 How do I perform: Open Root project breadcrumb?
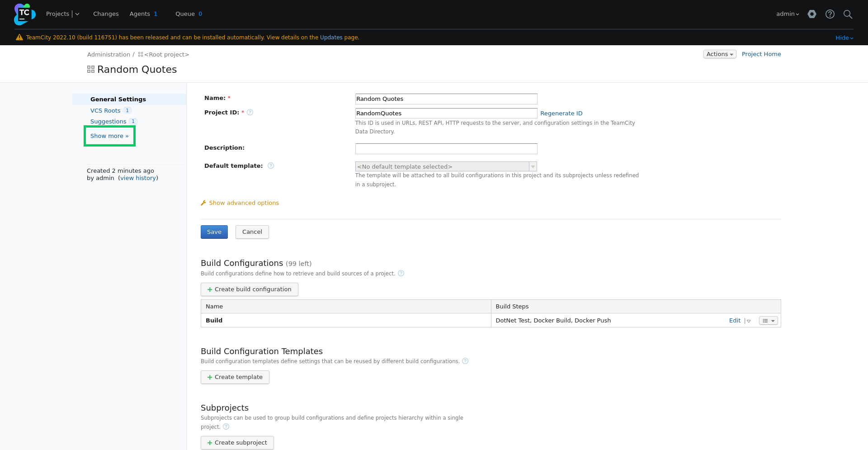pyautogui.click(x=166, y=55)
